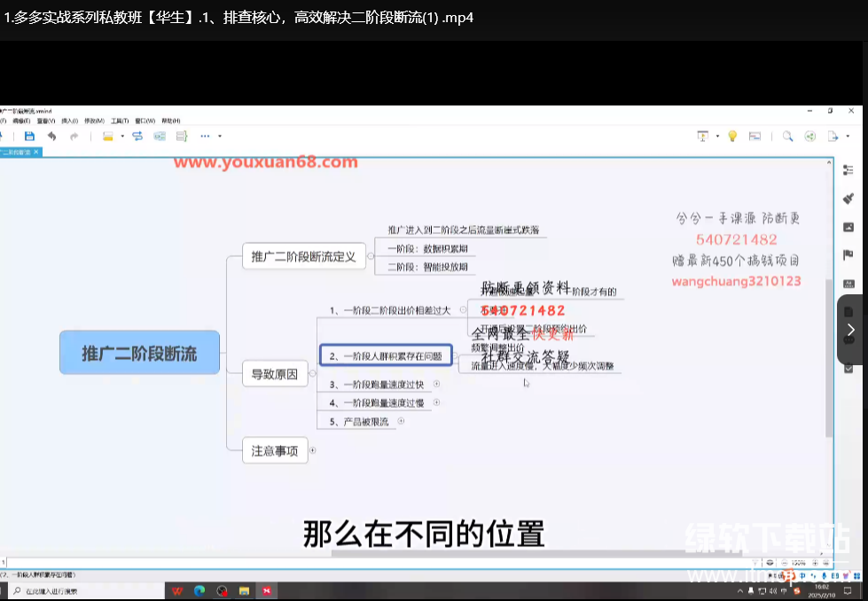
Task: Open the Markers flag panel
Action: coord(848,255)
